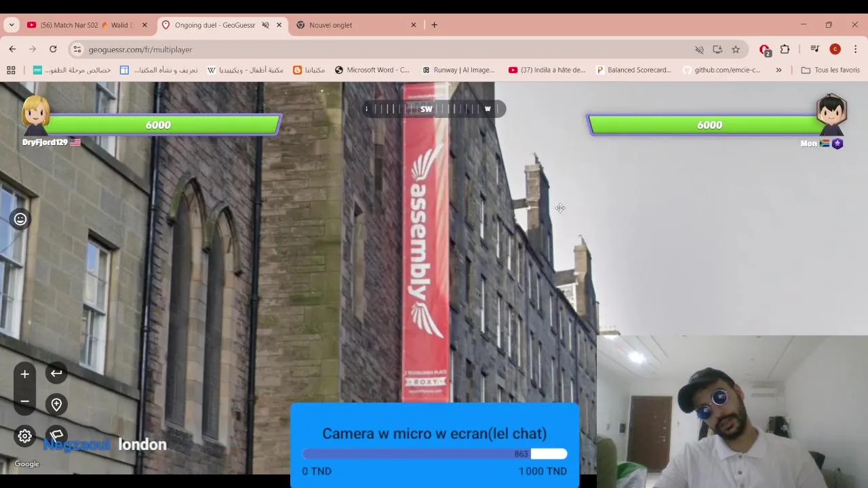Return to the previous spot using undo-move arrow
868x488 pixels.
[x=57, y=373]
